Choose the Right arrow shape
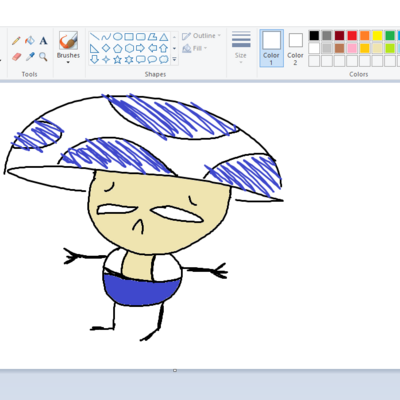The height and width of the screenshot is (400, 400). [141, 48]
